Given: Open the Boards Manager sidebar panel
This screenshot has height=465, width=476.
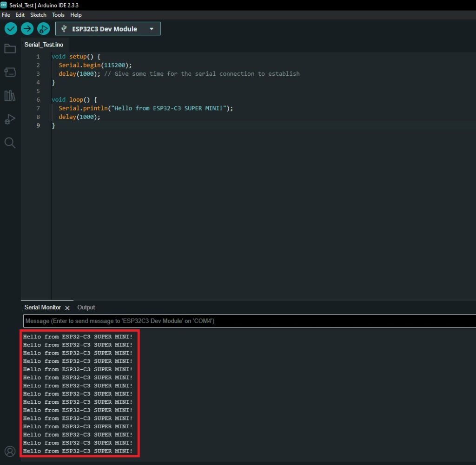Looking at the screenshot, I should click(x=10, y=72).
